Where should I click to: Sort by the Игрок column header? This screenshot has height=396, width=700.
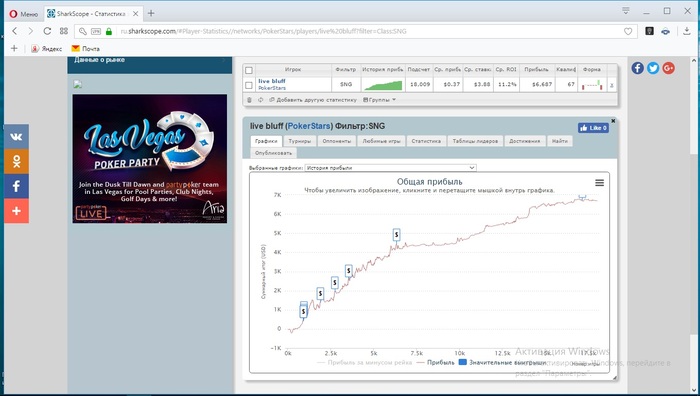click(x=293, y=70)
